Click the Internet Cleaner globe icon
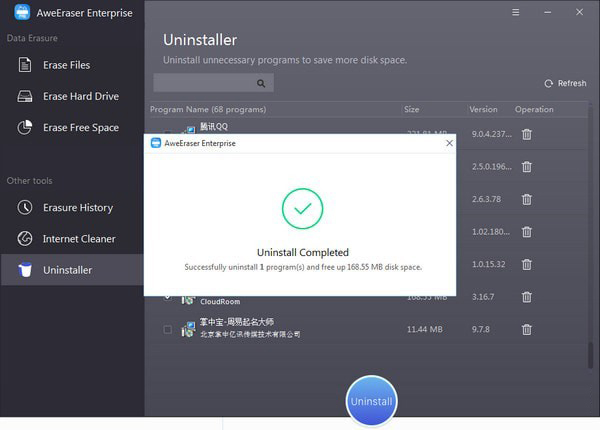The height and width of the screenshot is (430, 600). [25, 239]
